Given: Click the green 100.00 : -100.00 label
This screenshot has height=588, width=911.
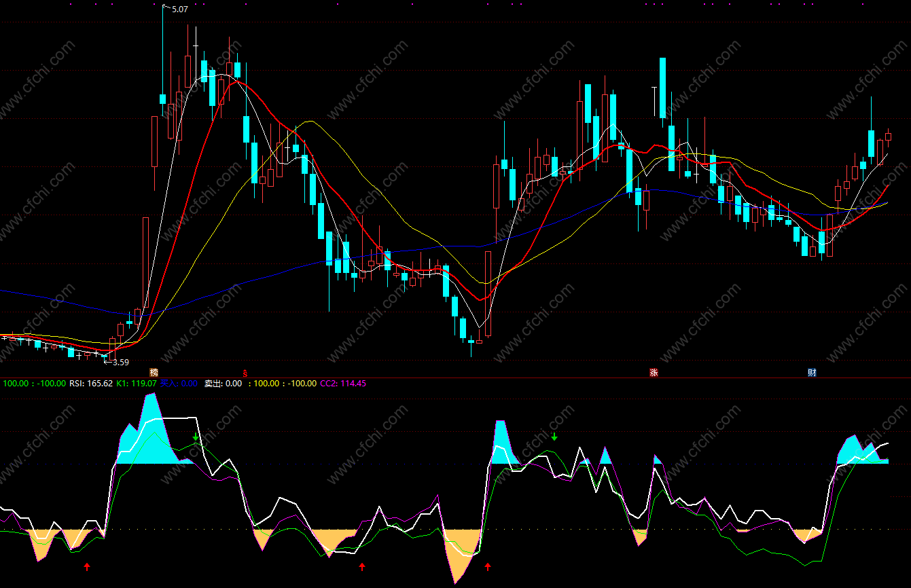Looking at the screenshot, I should coord(35,384).
